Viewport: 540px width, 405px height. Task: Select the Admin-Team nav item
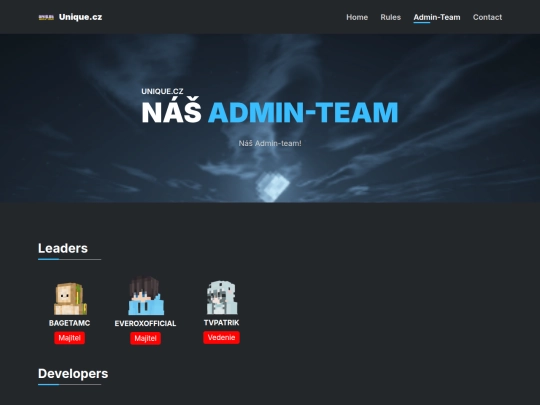point(437,17)
